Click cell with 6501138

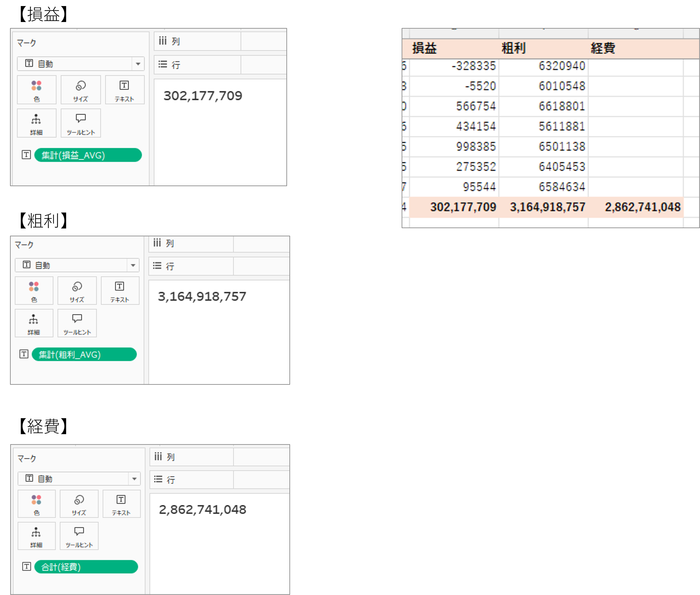pos(543,147)
